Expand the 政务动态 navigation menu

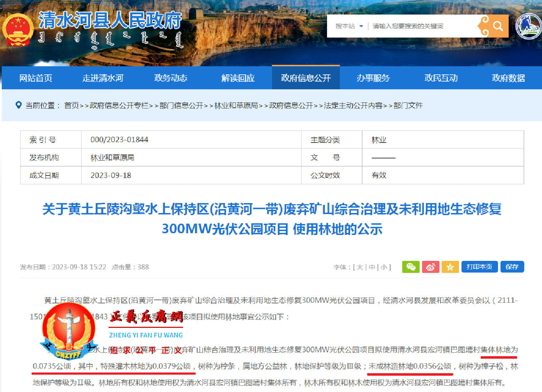(x=171, y=78)
